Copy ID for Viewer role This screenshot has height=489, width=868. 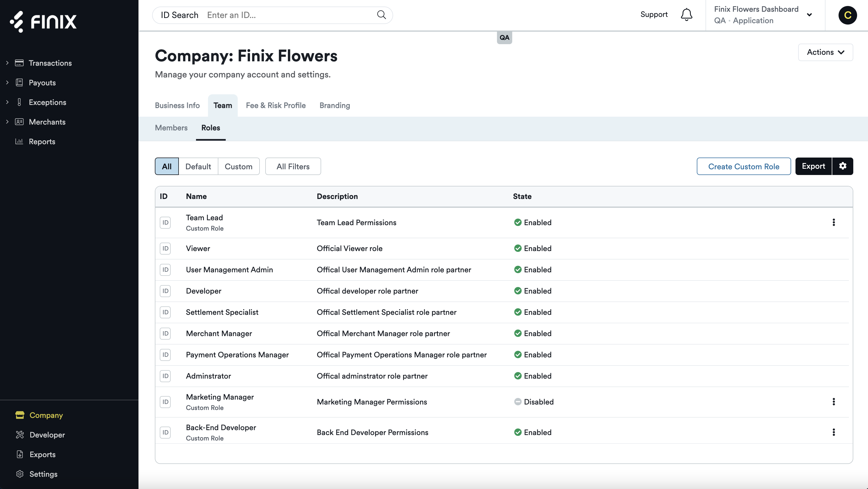[165, 248]
